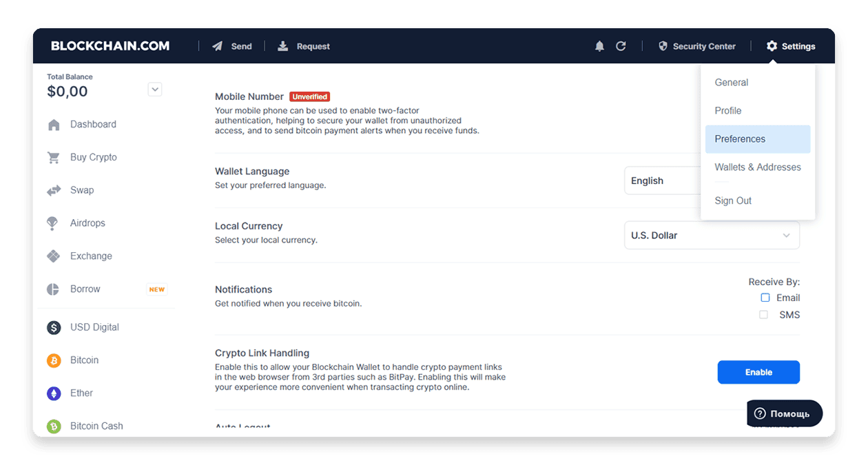Click the BLOCKCHAIN.COM logo

coord(110,46)
